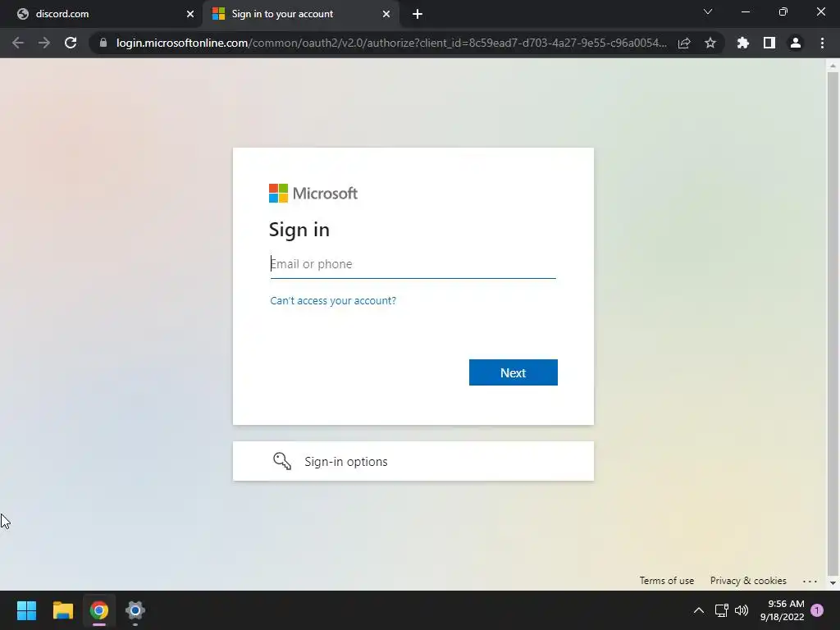
Task: Close the Sign in to your account tab
Action: click(x=386, y=14)
